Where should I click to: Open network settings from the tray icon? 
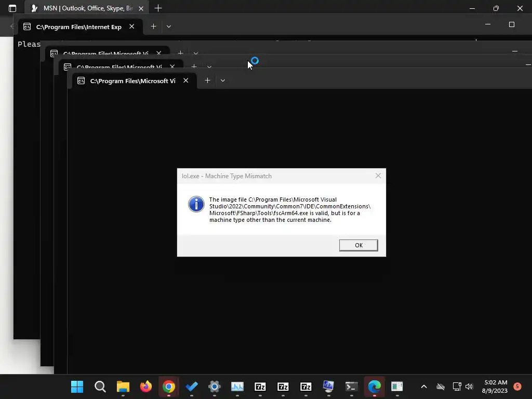coord(457,387)
